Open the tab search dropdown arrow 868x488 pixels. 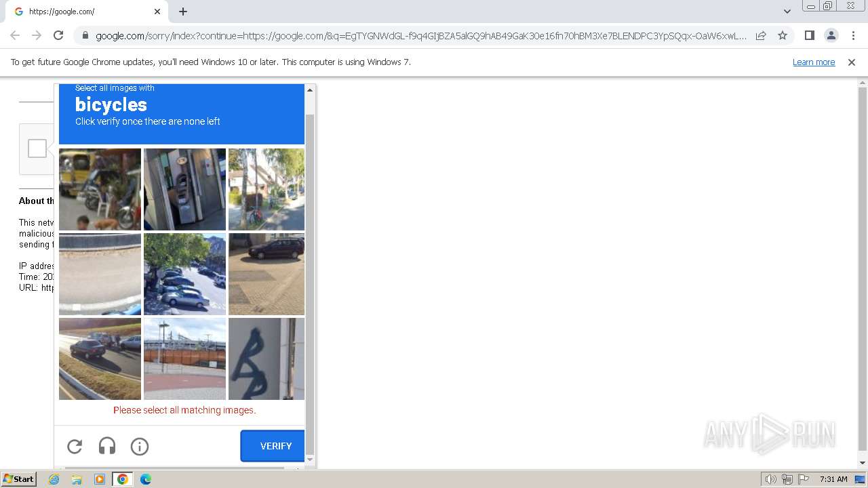click(787, 12)
